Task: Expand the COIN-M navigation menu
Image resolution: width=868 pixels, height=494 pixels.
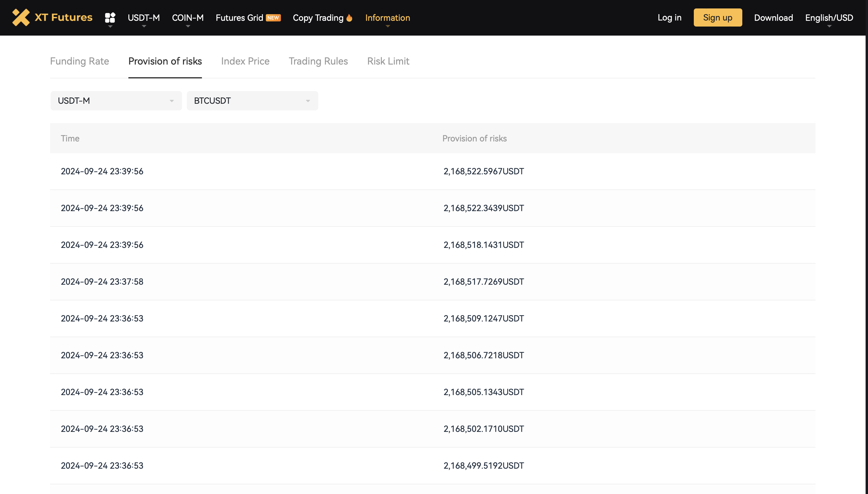Action: [x=187, y=17]
